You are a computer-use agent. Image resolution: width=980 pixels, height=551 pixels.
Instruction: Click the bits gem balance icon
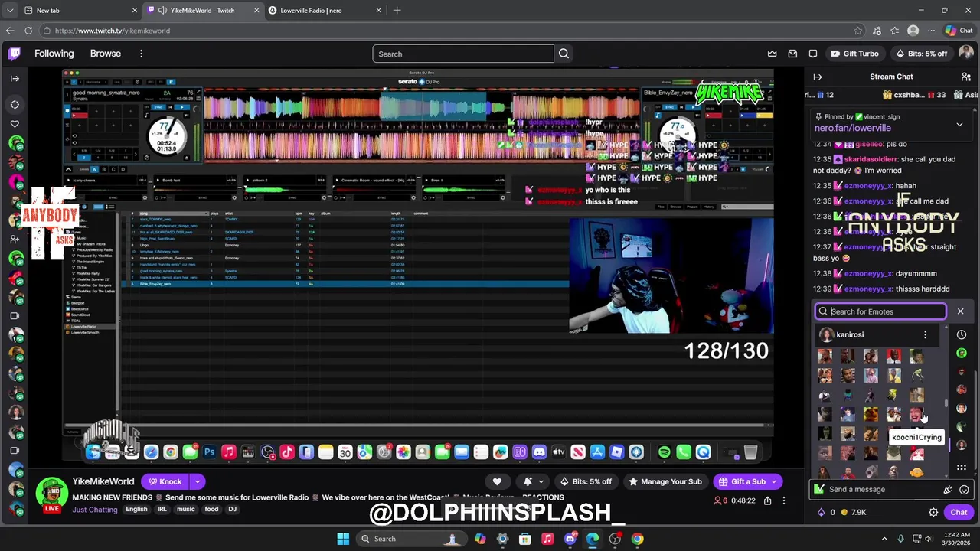click(822, 512)
